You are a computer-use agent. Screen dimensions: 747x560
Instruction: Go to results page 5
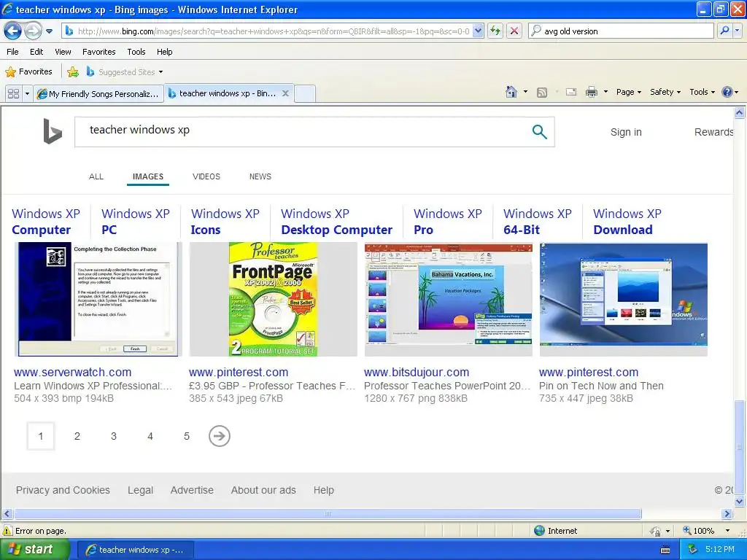187,436
